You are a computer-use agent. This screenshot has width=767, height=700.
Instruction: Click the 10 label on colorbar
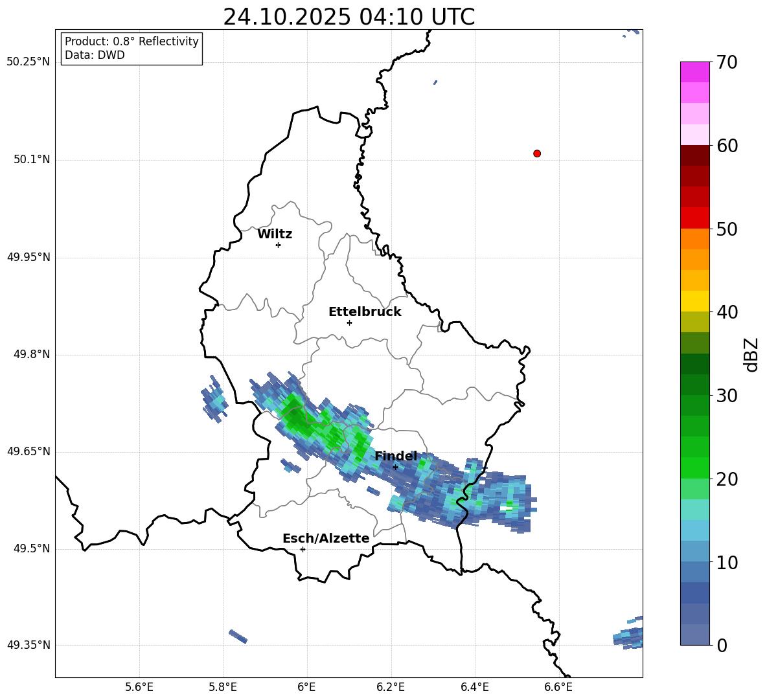[x=726, y=562]
